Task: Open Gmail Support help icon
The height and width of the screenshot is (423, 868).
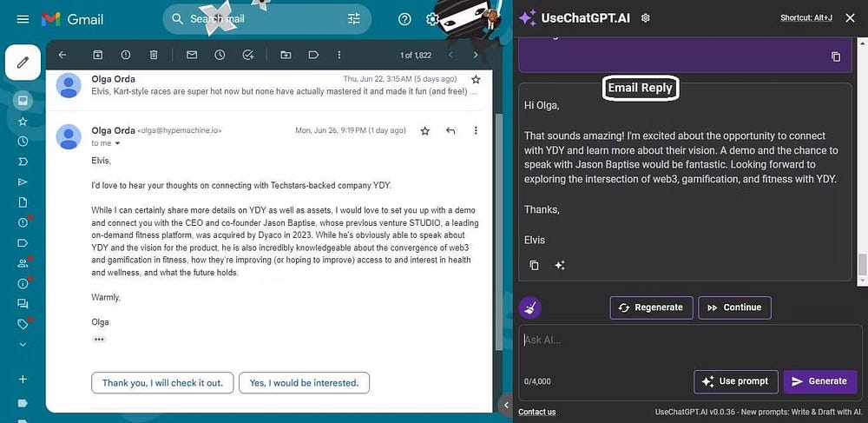Action: coord(404,19)
